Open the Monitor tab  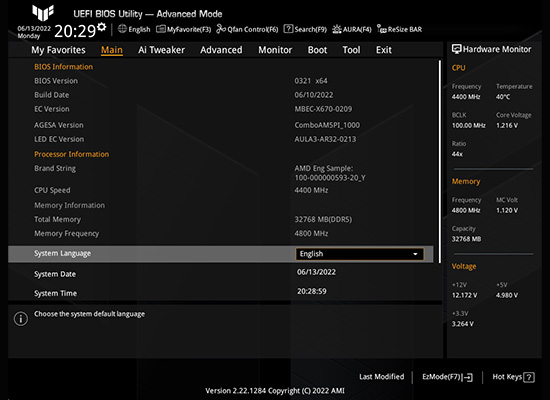coord(275,50)
